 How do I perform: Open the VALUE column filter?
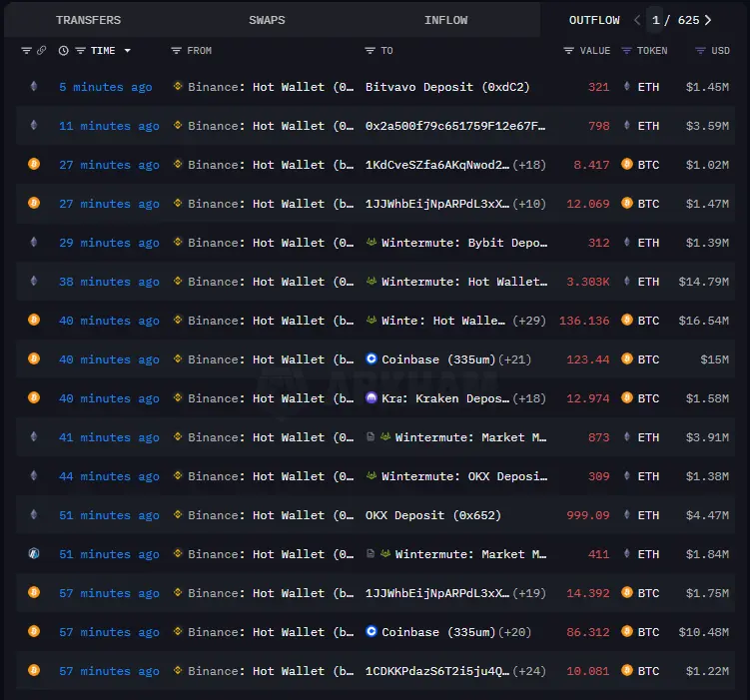[569, 51]
